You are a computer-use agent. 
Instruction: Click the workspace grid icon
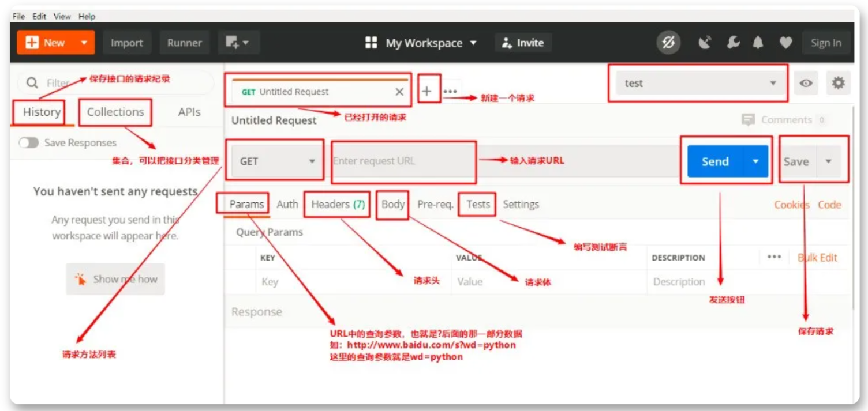pyautogui.click(x=371, y=43)
